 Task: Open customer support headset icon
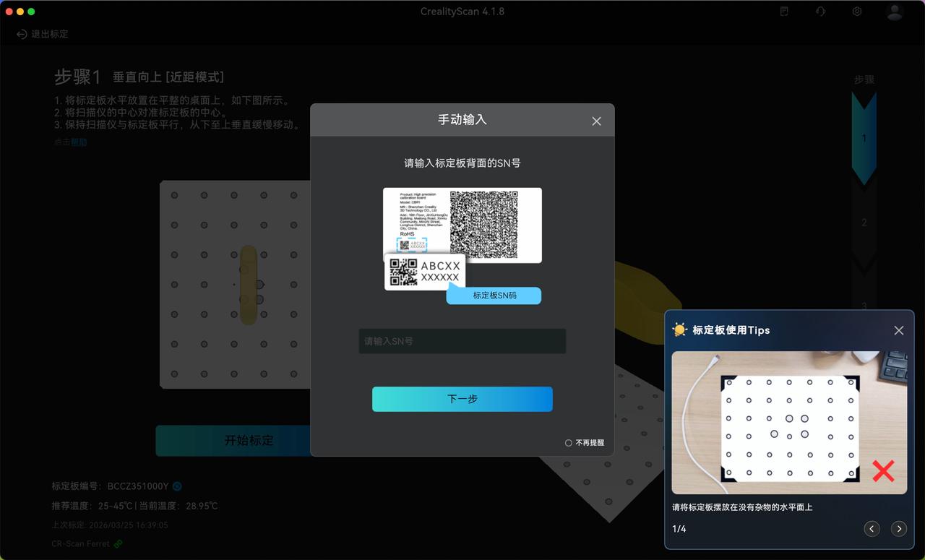[x=820, y=12]
